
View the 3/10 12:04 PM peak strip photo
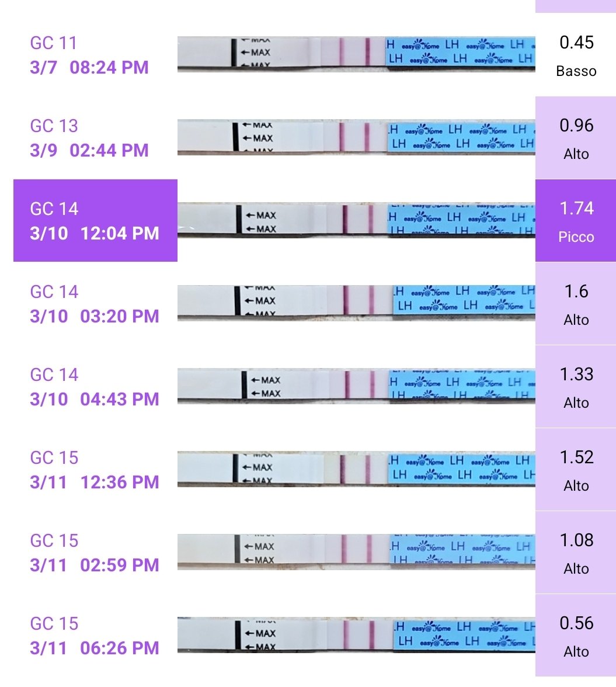click(356, 220)
